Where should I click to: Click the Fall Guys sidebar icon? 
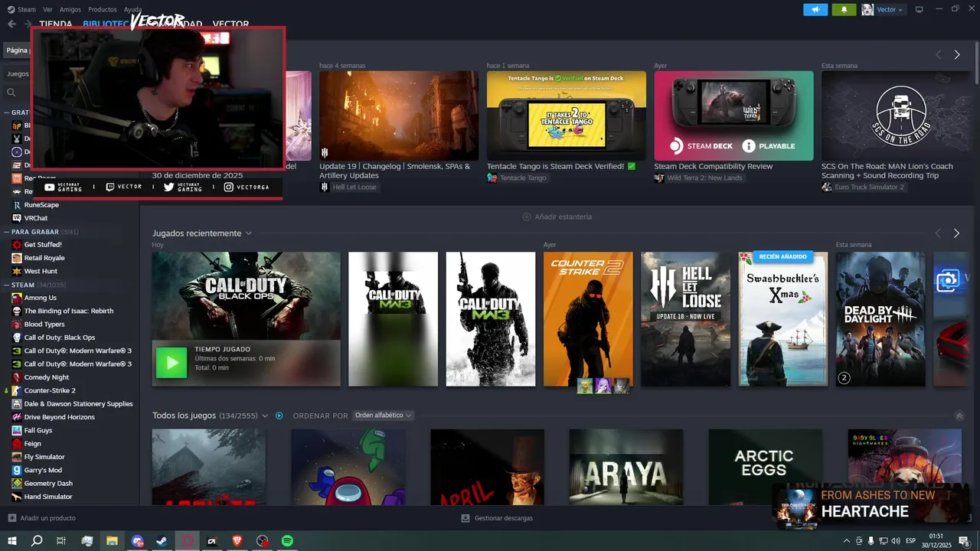coord(17,430)
